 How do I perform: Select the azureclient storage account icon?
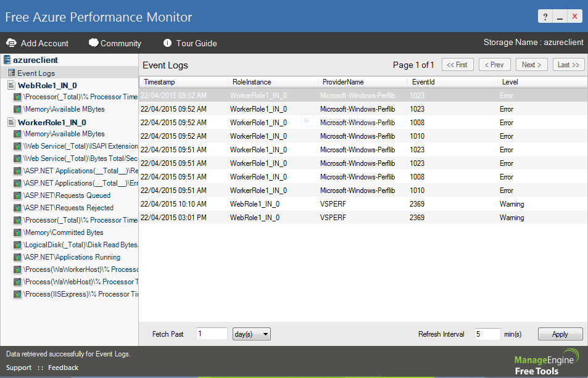(x=7, y=60)
